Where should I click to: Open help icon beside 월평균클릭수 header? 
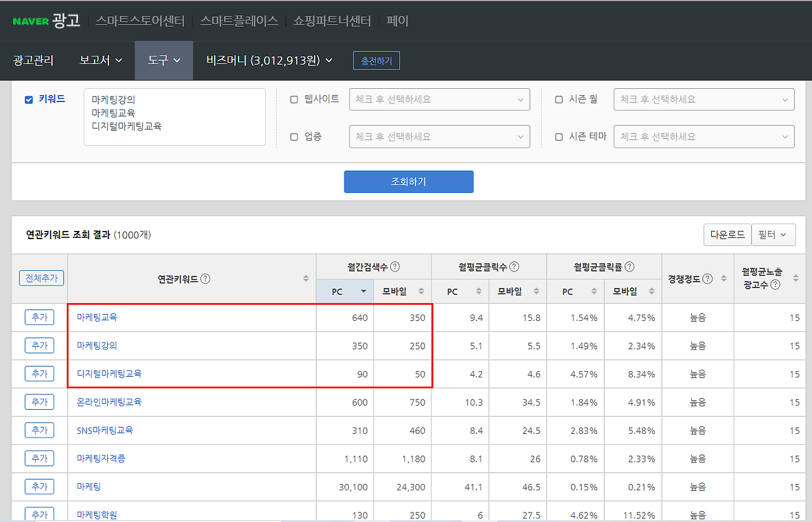click(x=514, y=267)
